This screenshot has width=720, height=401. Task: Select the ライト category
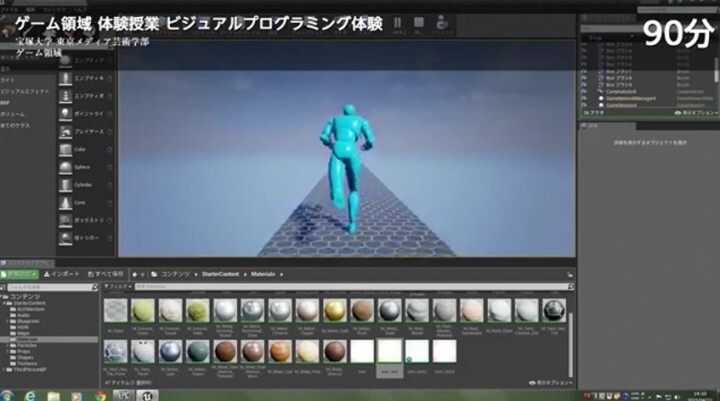[7, 80]
